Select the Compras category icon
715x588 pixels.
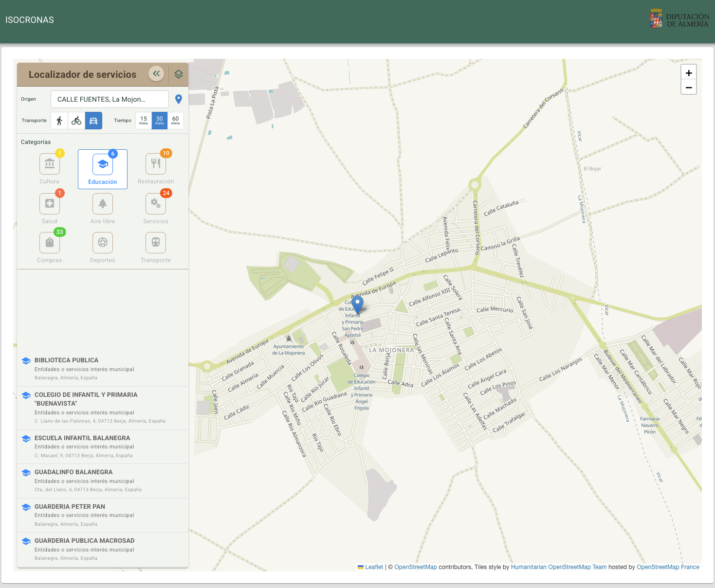pyautogui.click(x=50, y=243)
